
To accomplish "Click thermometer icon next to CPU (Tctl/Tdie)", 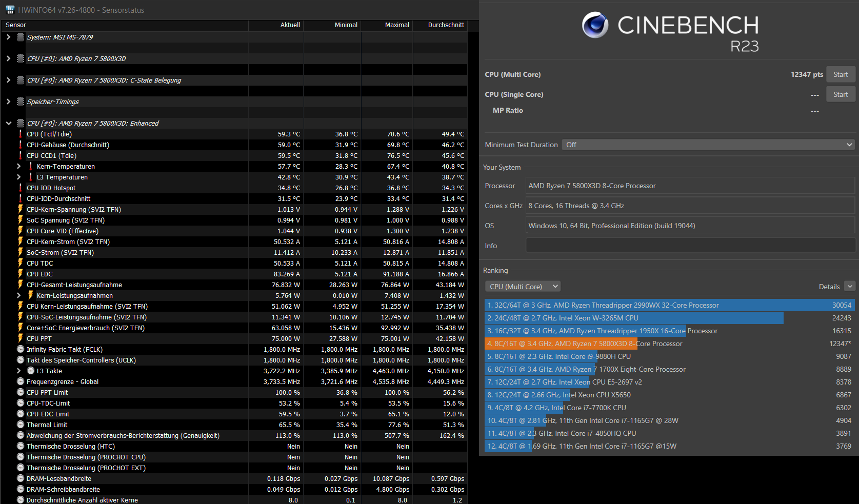I will (x=21, y=134).
